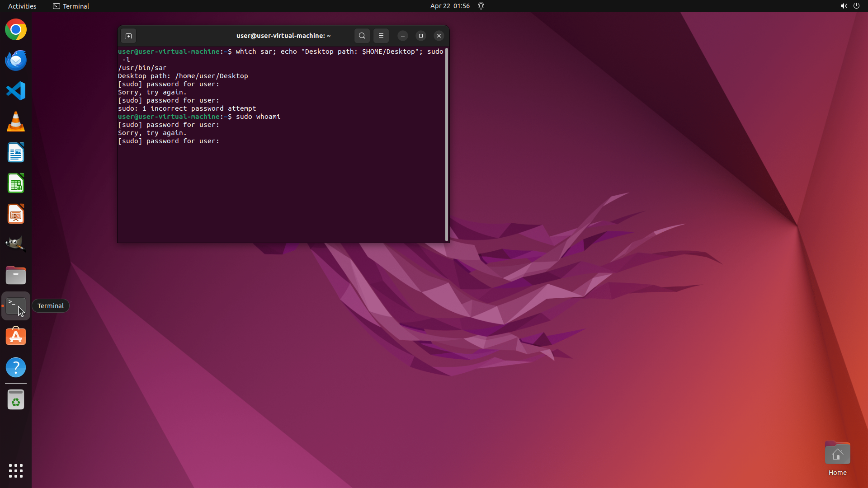Open the Help application icon
This screenshot has width=868, height=488.
click(16, 367)
